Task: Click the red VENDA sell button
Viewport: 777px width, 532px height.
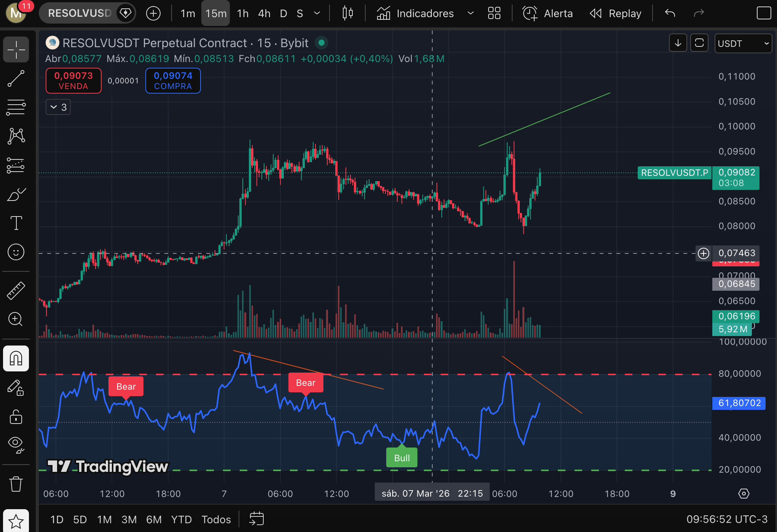Action: (x=73, y=81)
